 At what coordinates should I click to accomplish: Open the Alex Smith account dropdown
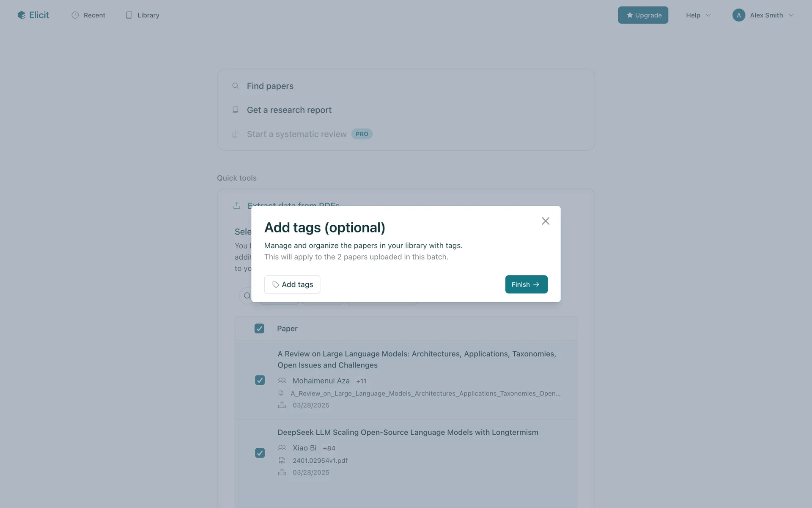[x=790, y=15]
